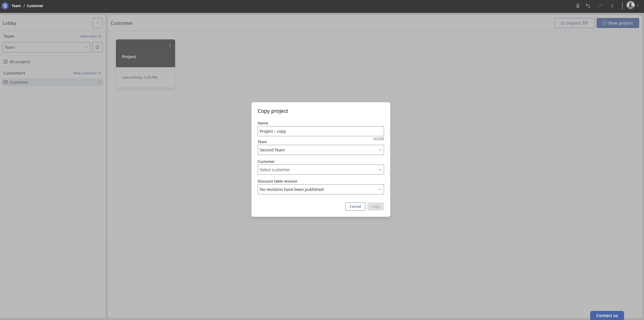Click the app logo icon in top bar
The height and width of the screenshot is (320, 644).
5,6
